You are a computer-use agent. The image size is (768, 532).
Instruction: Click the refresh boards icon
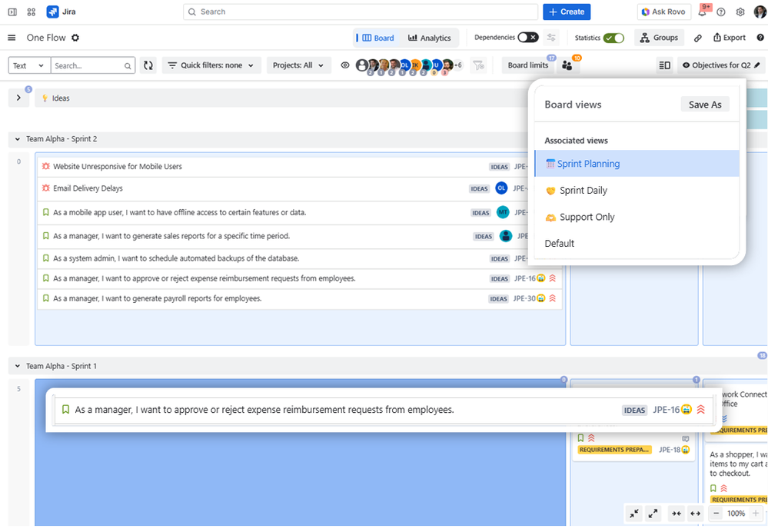click(x=148, y=65)
